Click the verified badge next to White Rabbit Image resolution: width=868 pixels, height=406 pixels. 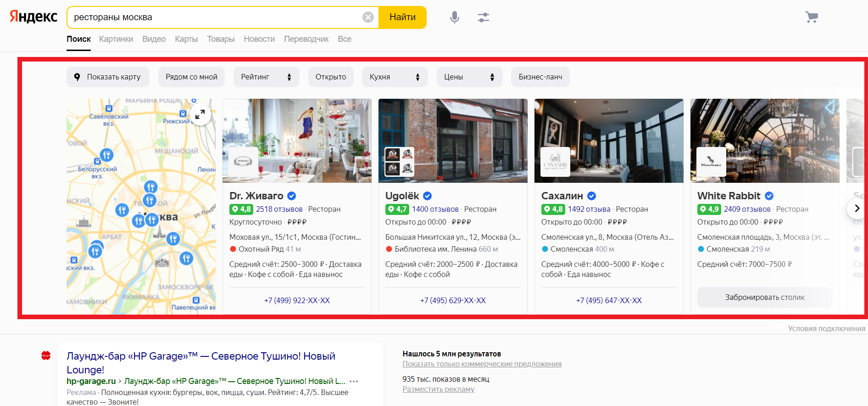769,196
